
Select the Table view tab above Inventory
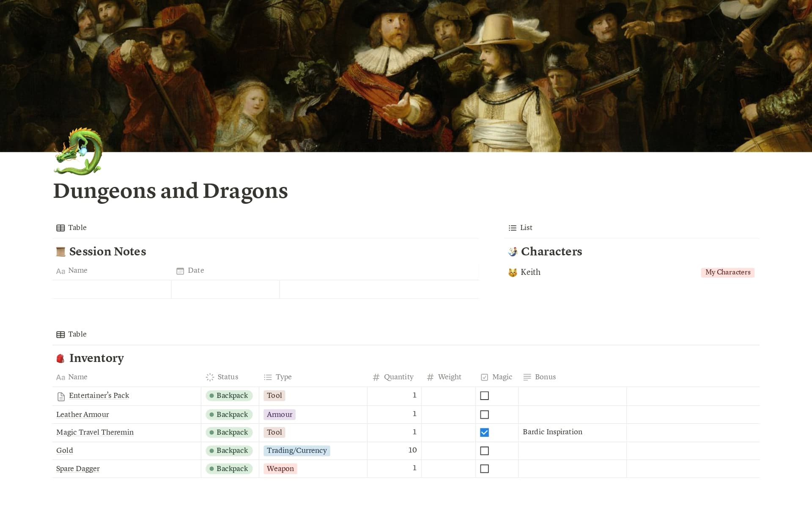point(71,334)
